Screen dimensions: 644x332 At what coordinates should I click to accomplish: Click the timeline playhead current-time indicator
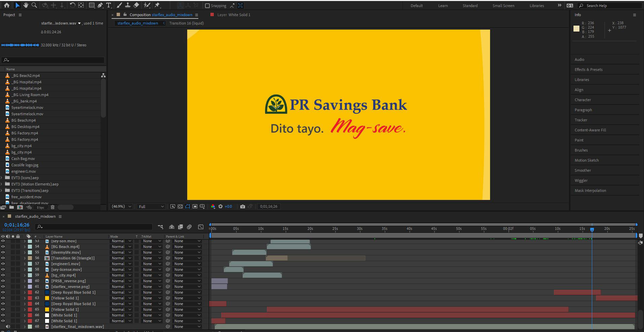tap(592, 230)
